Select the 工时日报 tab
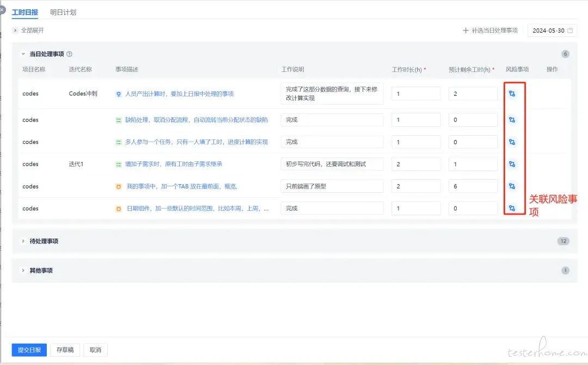The image size is (588, 365). click(24, 13)
